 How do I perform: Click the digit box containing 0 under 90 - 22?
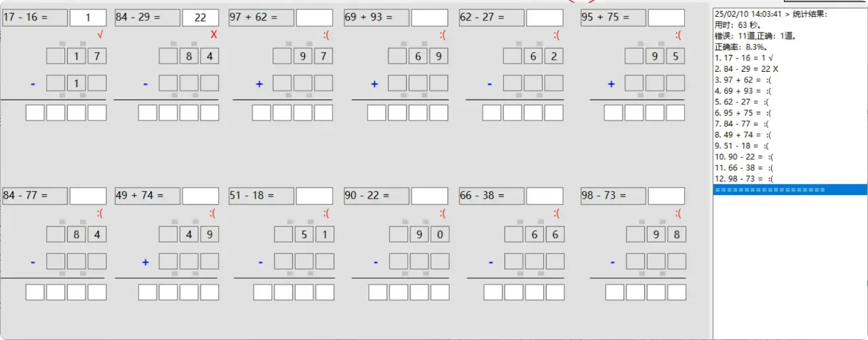[439, 234]
